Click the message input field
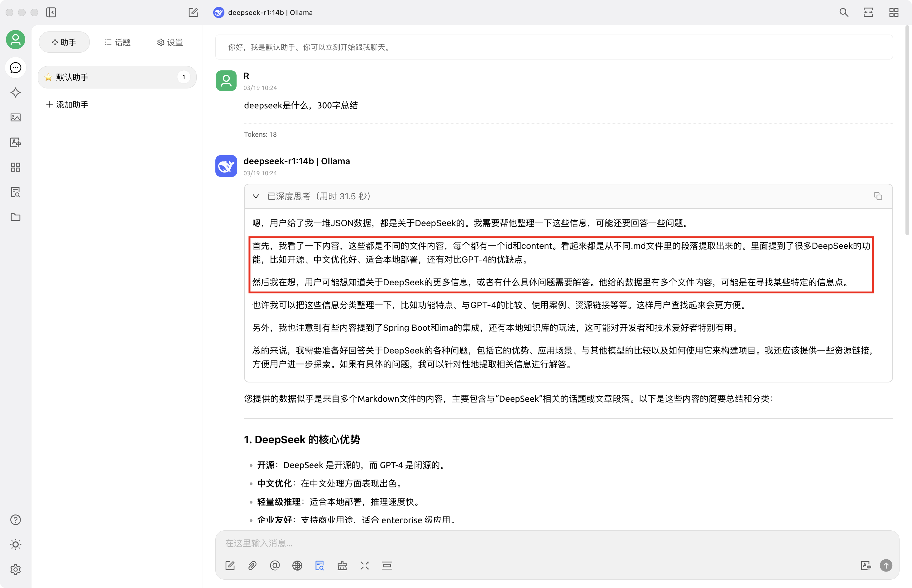This screenshot has height=588, width=912. [x=535, y=543]
